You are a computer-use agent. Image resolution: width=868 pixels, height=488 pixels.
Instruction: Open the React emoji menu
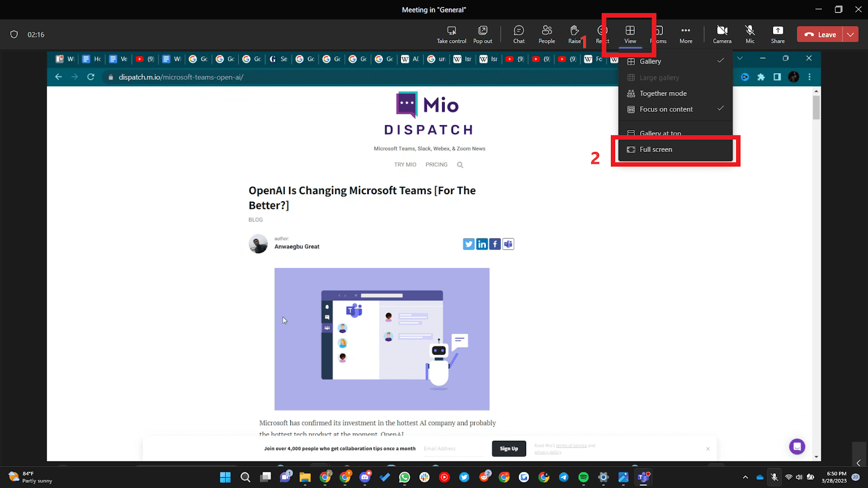click(x=601, y=34)
